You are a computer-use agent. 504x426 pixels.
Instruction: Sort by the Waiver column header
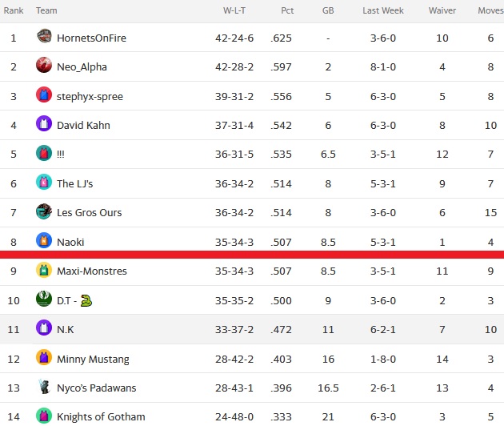[x=442, y=10]
